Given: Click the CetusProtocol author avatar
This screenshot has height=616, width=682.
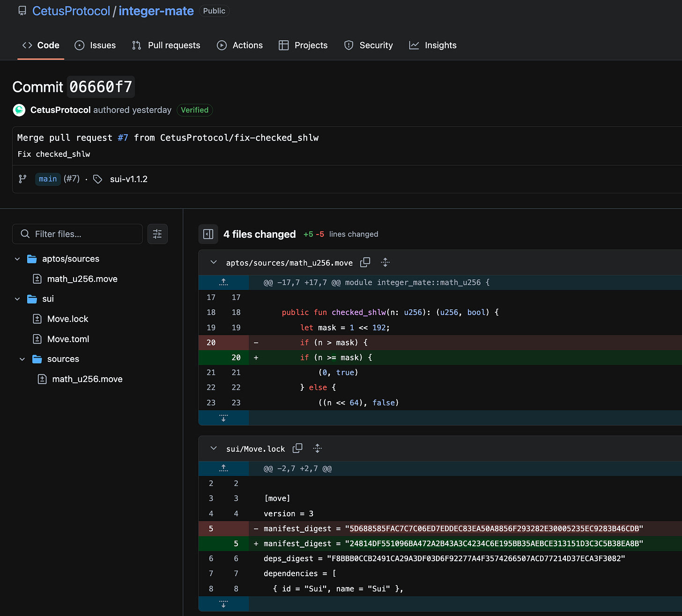Looking at the screenshot, I should [19, 110].
